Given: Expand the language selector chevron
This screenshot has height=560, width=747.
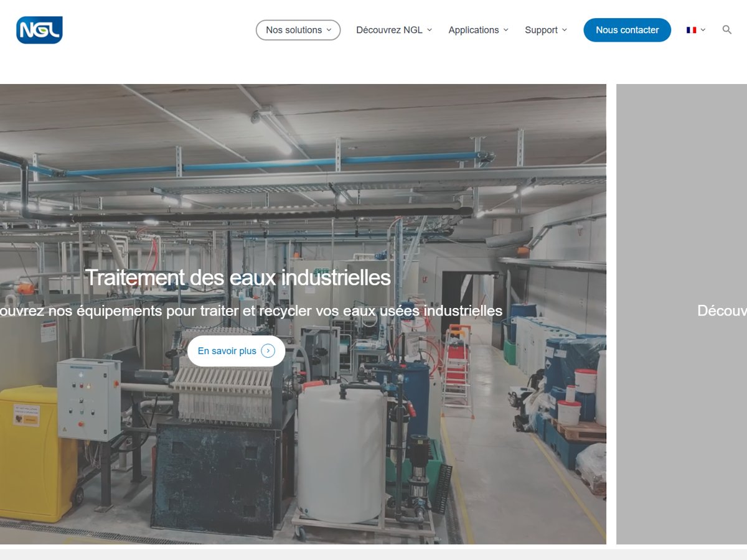Looking at the screenshot, I should point(703,30).
